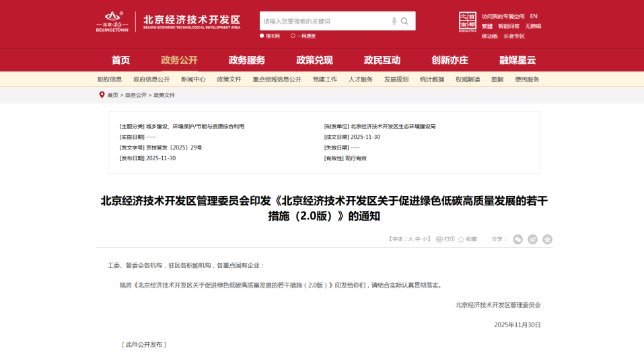Open 党建工作 in the sub-menu
Screen dimensions: 644x363
(325, 79)
